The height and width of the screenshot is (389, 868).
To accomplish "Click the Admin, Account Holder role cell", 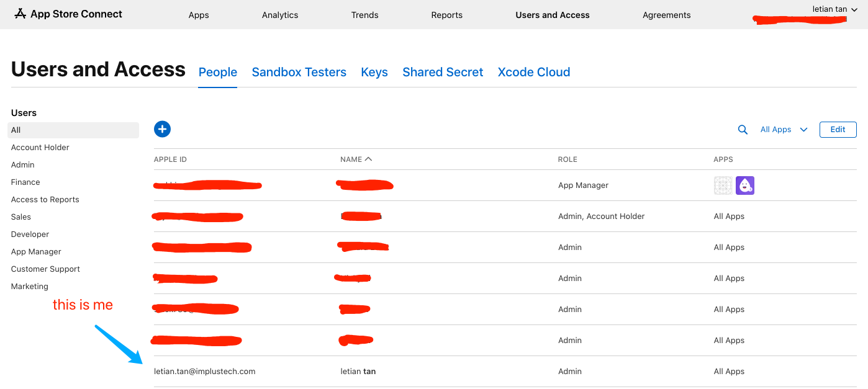I will point(601,217).
